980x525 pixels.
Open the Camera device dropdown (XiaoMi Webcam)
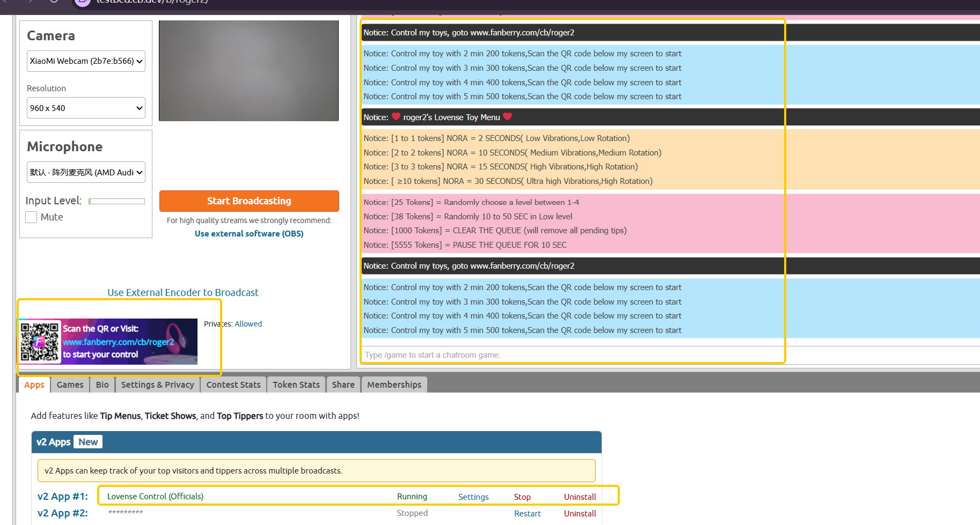pyautogui.click(x=86, y=61)
